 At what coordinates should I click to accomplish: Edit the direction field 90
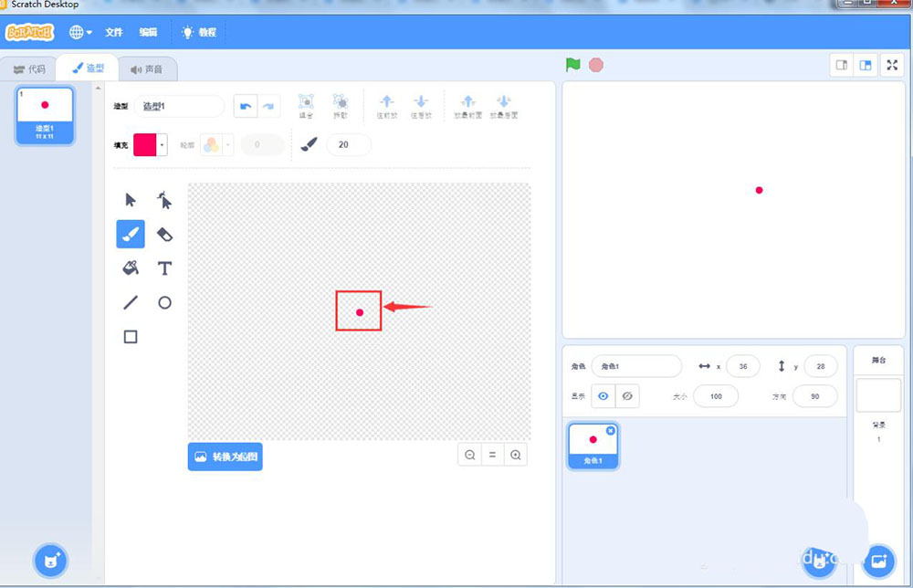[815, 396]
